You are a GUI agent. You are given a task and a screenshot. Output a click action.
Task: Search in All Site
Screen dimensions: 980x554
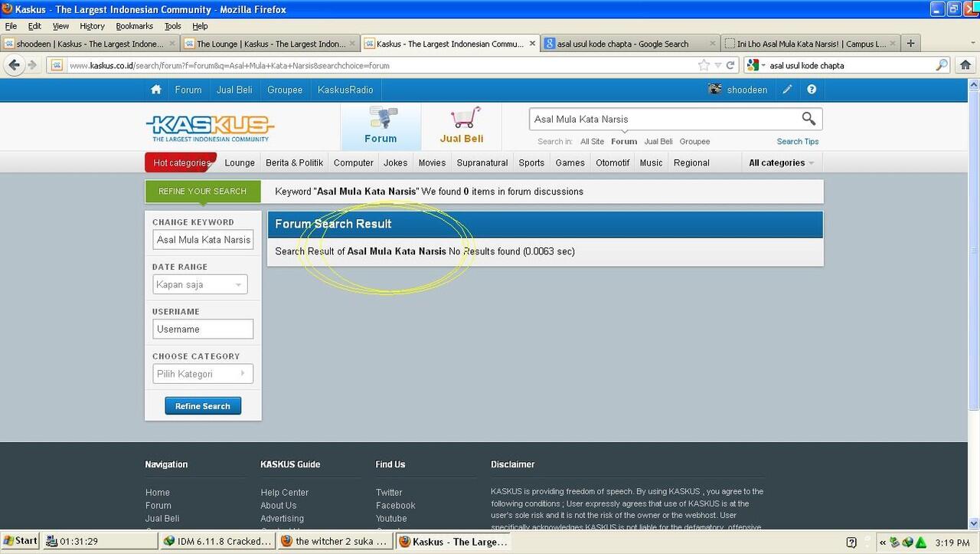point(592,142)
